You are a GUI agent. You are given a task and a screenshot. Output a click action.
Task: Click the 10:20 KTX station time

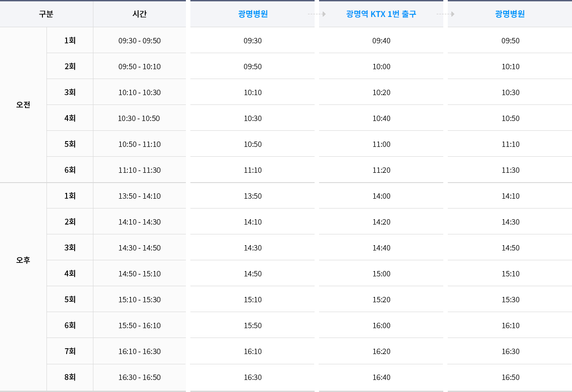(381, 92)
